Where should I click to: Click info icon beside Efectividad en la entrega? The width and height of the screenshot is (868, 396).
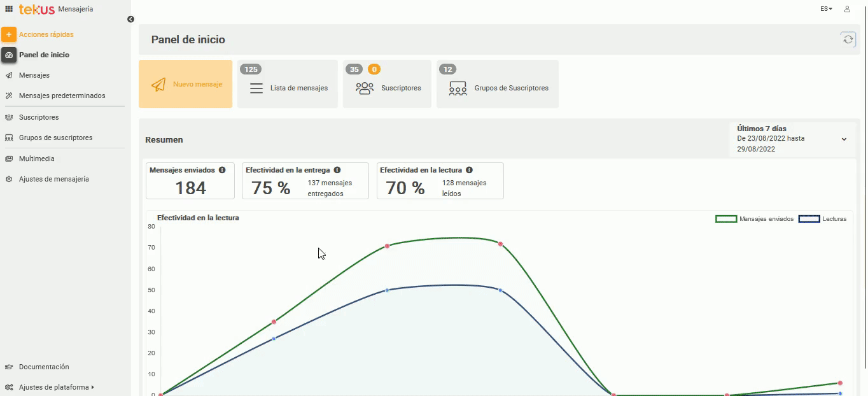[x=337, y=170]
